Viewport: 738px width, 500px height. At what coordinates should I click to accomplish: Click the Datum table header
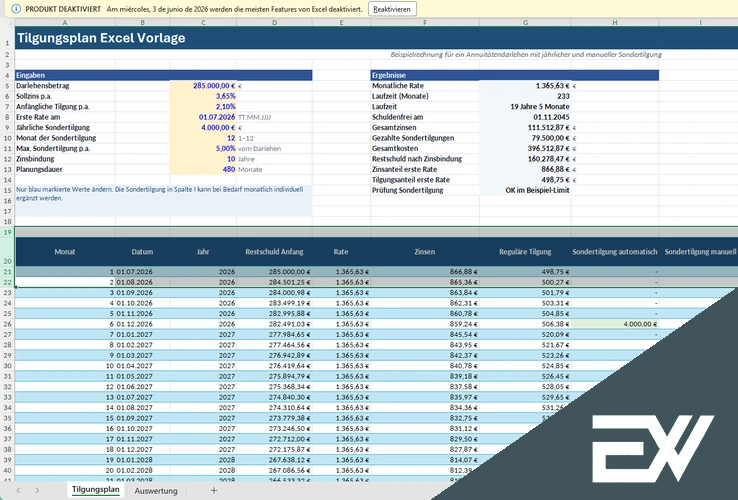[x=142, y=252]
